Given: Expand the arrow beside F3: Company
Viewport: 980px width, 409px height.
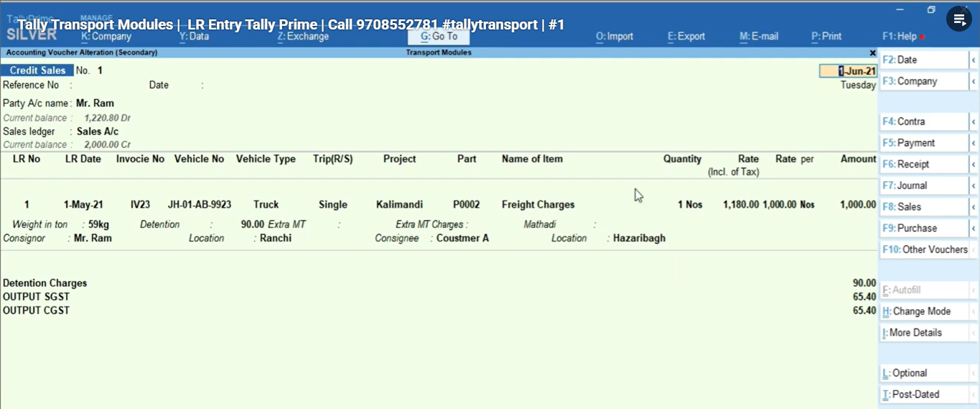Looking at the screenshot, I should tap(974, 81).
